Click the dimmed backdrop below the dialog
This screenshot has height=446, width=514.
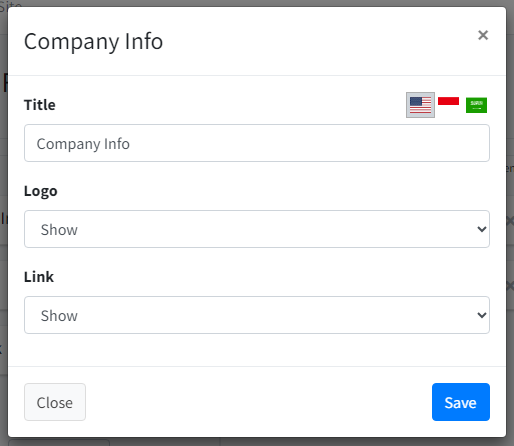[300, 442]
